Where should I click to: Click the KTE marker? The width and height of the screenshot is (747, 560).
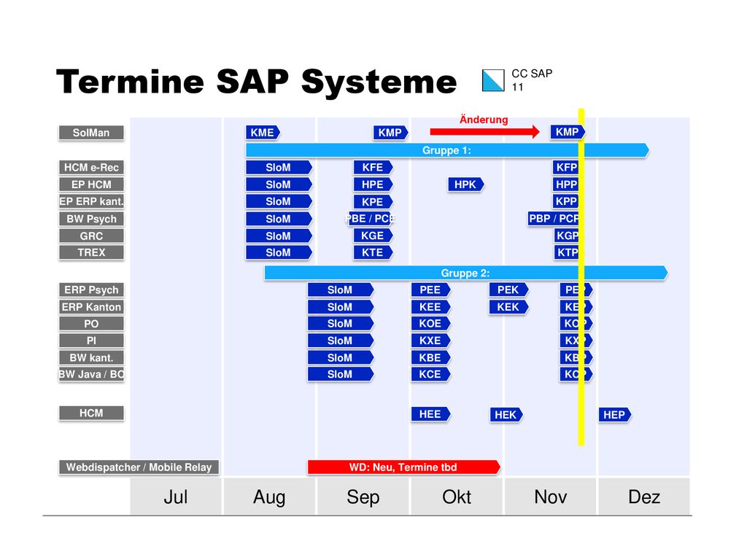click(373, 253)
